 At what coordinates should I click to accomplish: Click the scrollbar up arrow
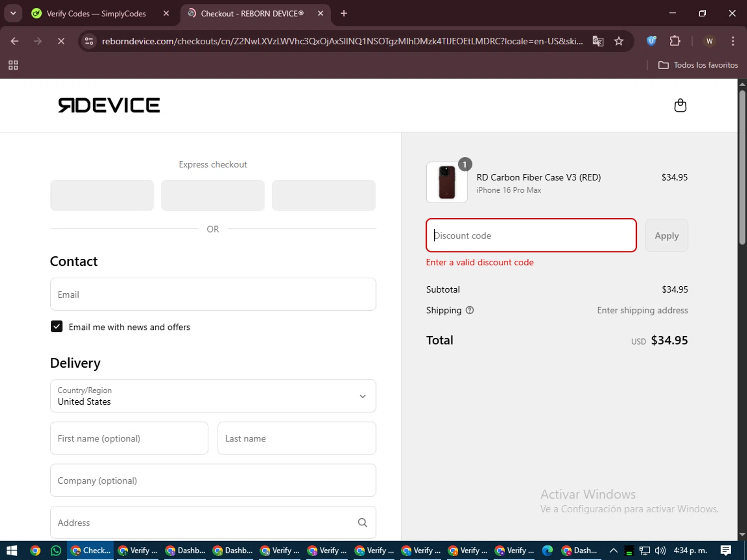pyautogui.click(x=742, y=84)
